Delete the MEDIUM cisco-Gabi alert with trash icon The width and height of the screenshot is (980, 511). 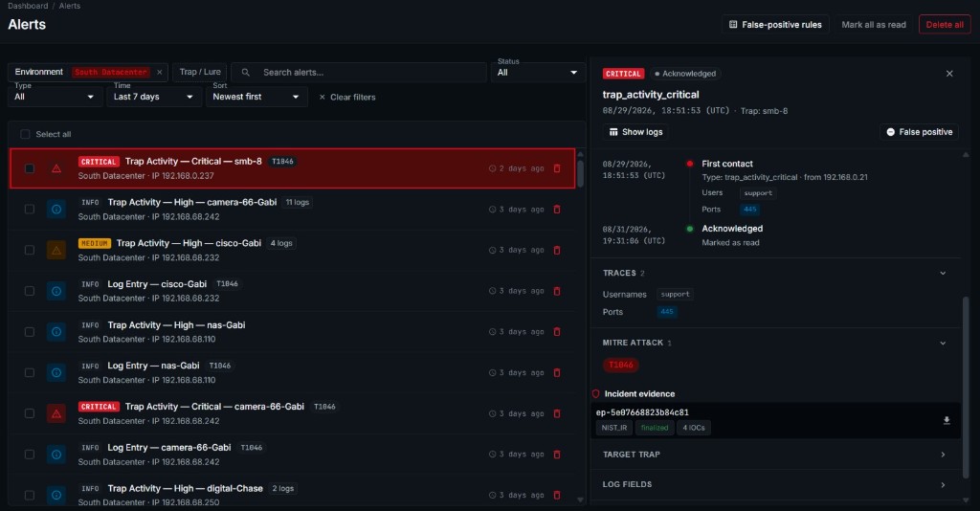pyautogui.click(x=557, y=250)
